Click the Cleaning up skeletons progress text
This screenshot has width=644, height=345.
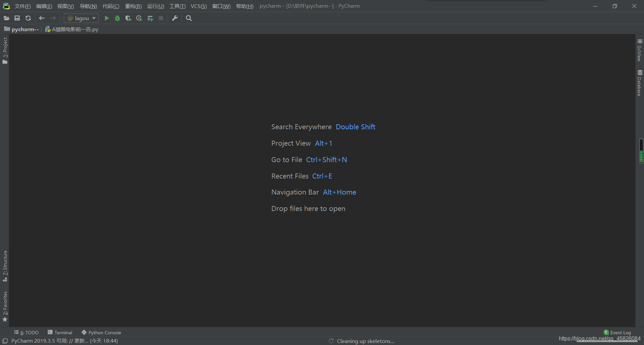point(366,341)
